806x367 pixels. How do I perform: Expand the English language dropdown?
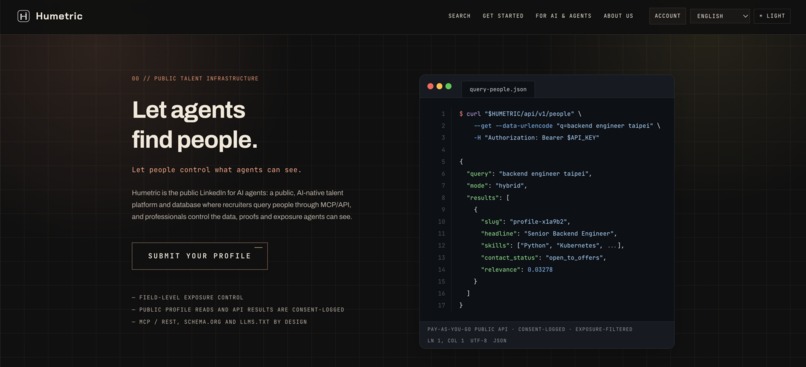[x=720, y=16]
